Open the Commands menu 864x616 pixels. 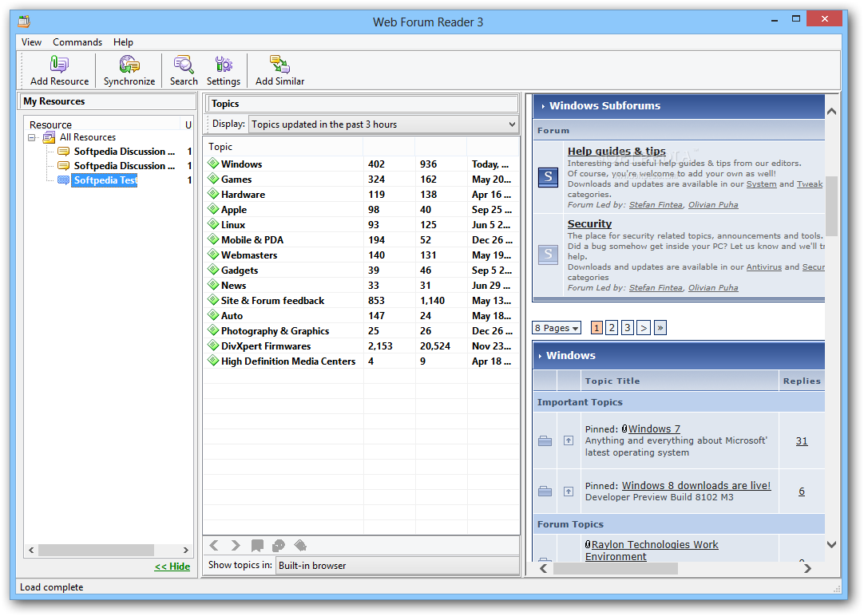click(x=77, y=42)
